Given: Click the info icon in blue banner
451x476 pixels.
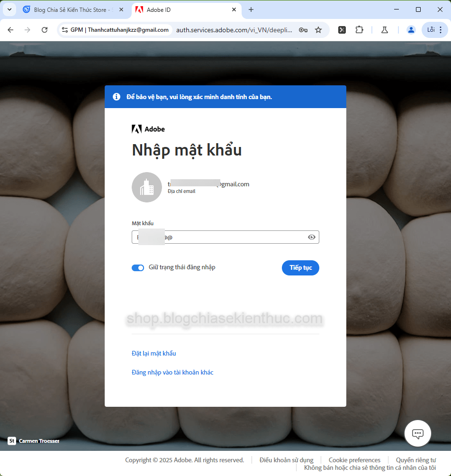Looking at the screenshot, I should click(x=117, y=97).
